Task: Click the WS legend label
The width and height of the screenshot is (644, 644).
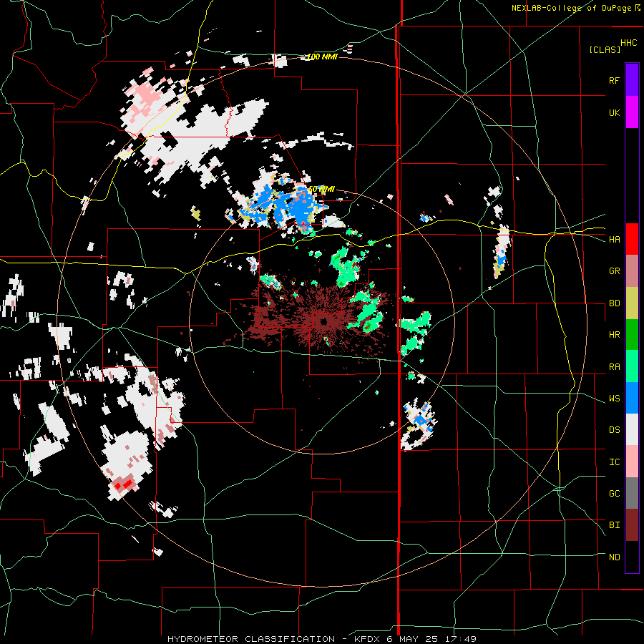Action: [x=614, y=399]
